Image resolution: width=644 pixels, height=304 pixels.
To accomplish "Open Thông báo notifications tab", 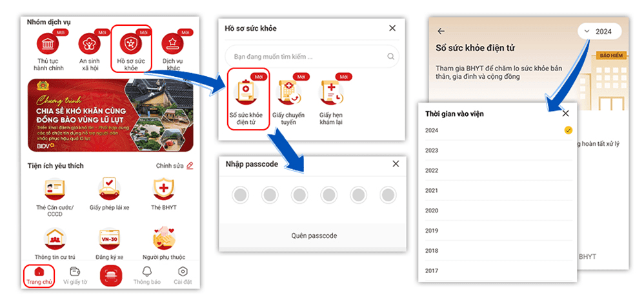I will [x=147, y=276].
